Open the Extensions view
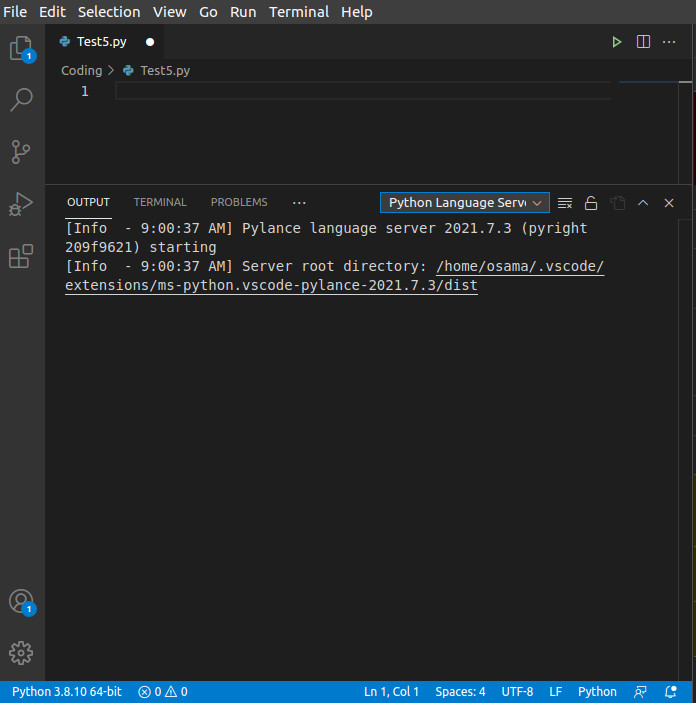 point(21,256)
